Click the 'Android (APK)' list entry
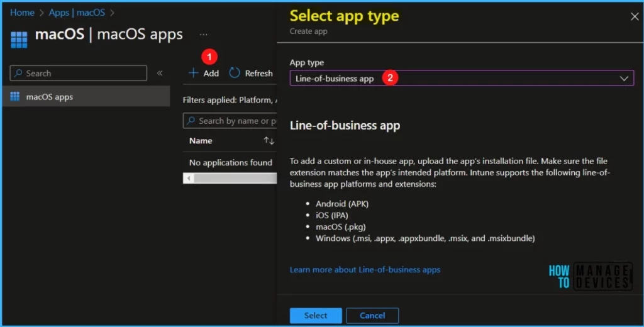 [x=342, y=203]
